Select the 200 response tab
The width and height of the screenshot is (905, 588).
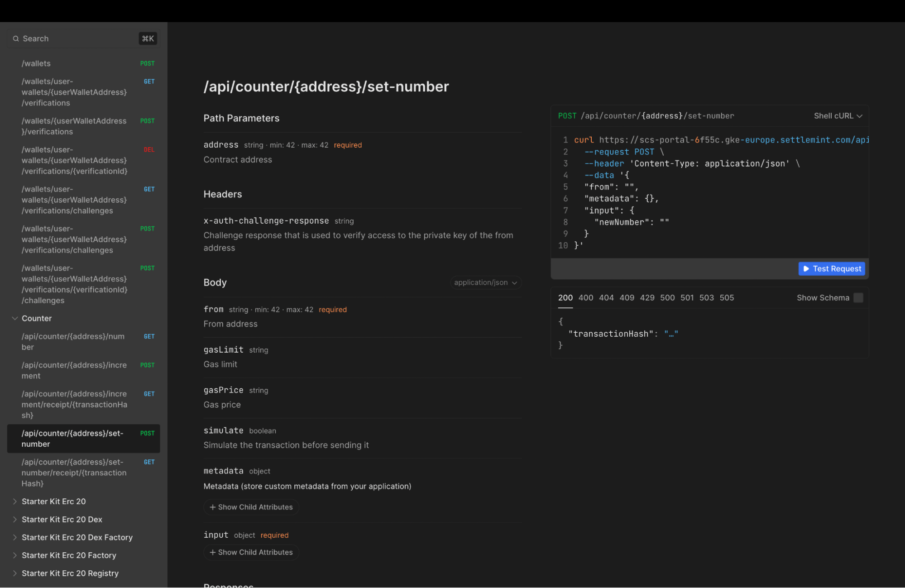click(565, 298)
